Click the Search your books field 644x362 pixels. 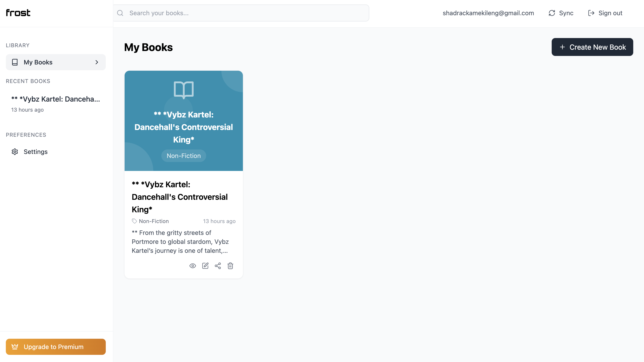[x=245, y=13]
